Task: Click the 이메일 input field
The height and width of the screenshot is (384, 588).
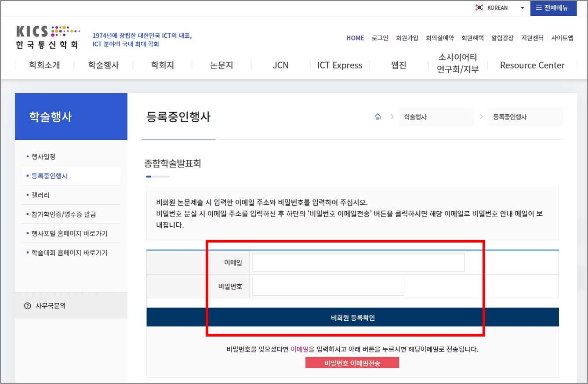Action: tap(358, 262)
